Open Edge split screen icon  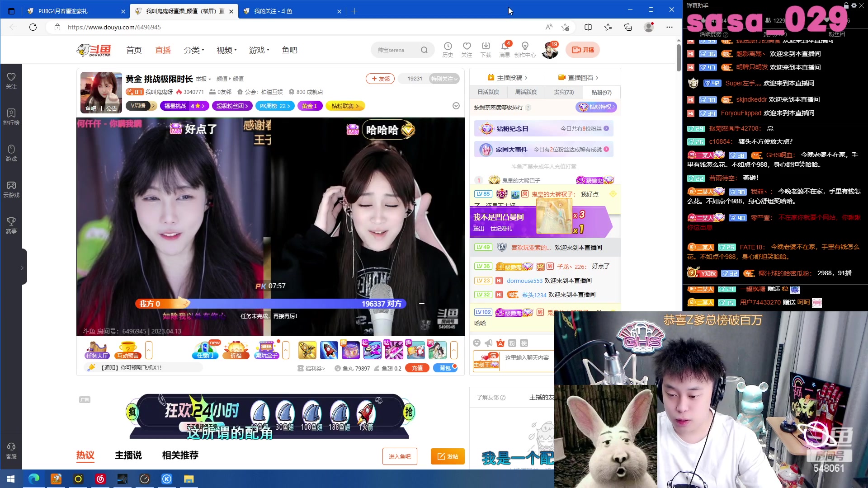point(588,27)
